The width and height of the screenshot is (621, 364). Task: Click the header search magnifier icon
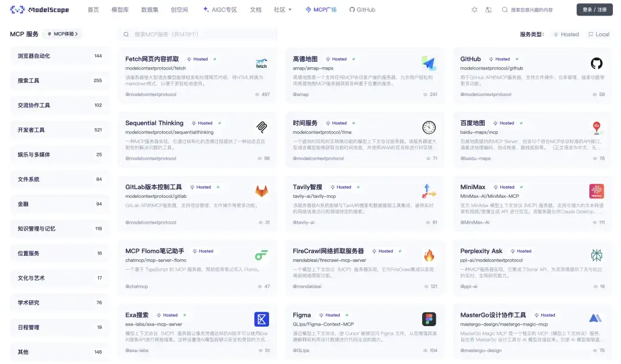click(x=505, y=10)
